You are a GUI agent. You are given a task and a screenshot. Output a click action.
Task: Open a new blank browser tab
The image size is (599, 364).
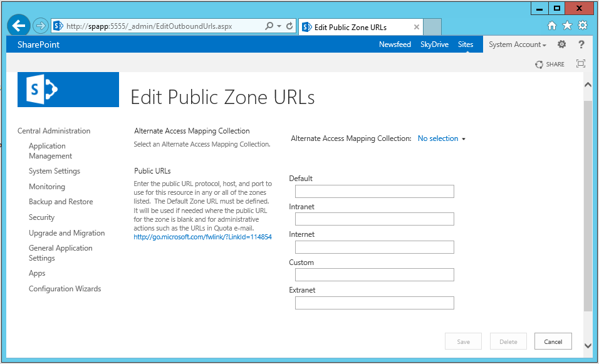(432, 27)
